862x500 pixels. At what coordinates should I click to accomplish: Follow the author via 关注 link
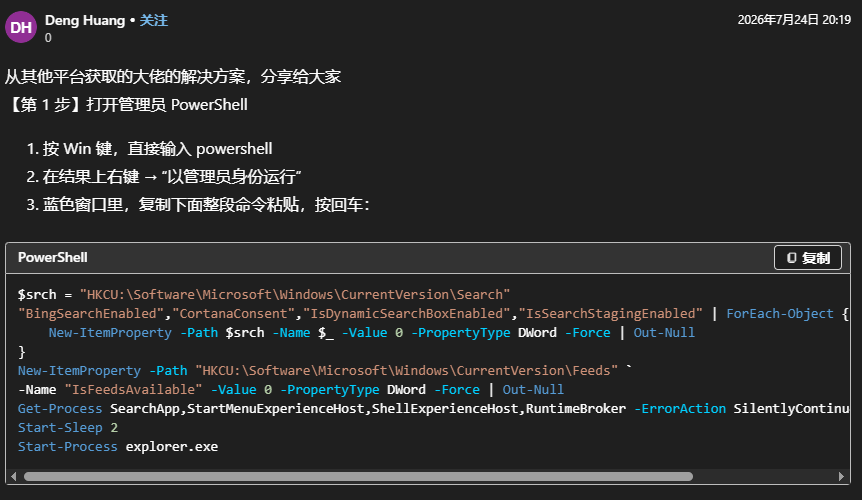pos(154,20)
